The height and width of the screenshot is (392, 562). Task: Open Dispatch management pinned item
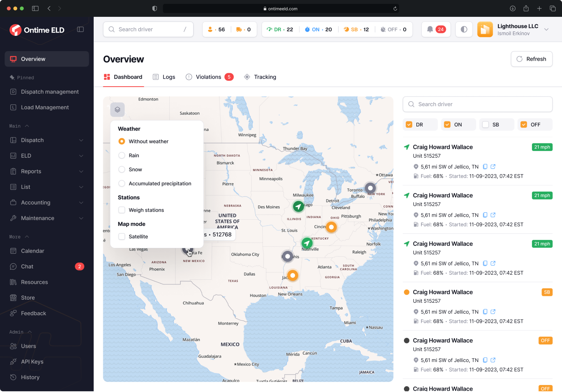47,92
